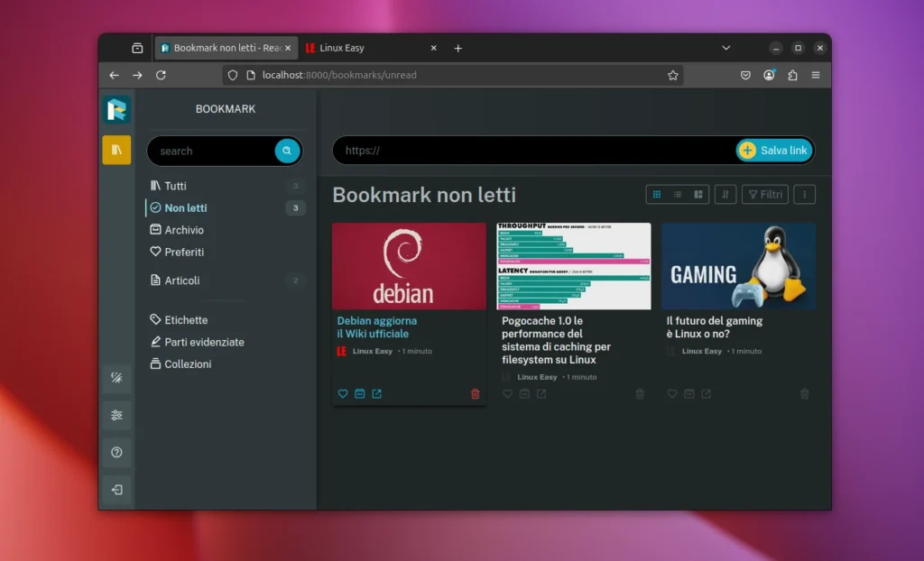Delete the Debian bookmark with trash icon
Screen dimensions: 924x561
[476, 394]
